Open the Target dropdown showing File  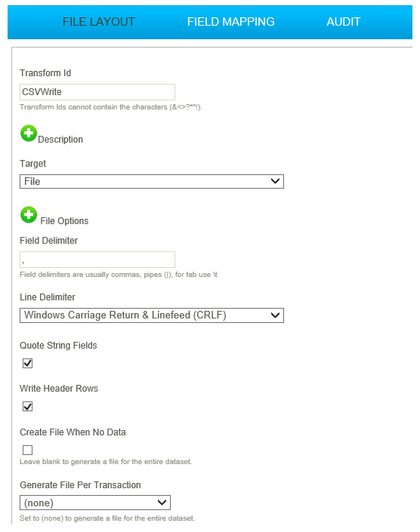(x=152, y=182)
